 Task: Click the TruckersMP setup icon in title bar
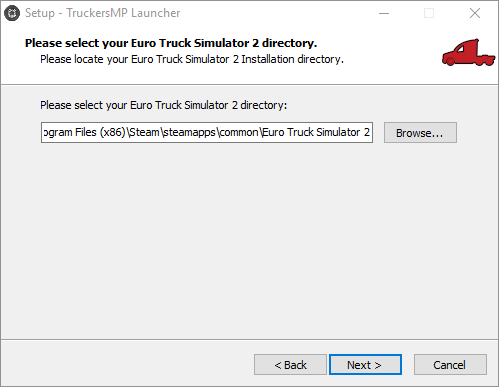[12, 13]
